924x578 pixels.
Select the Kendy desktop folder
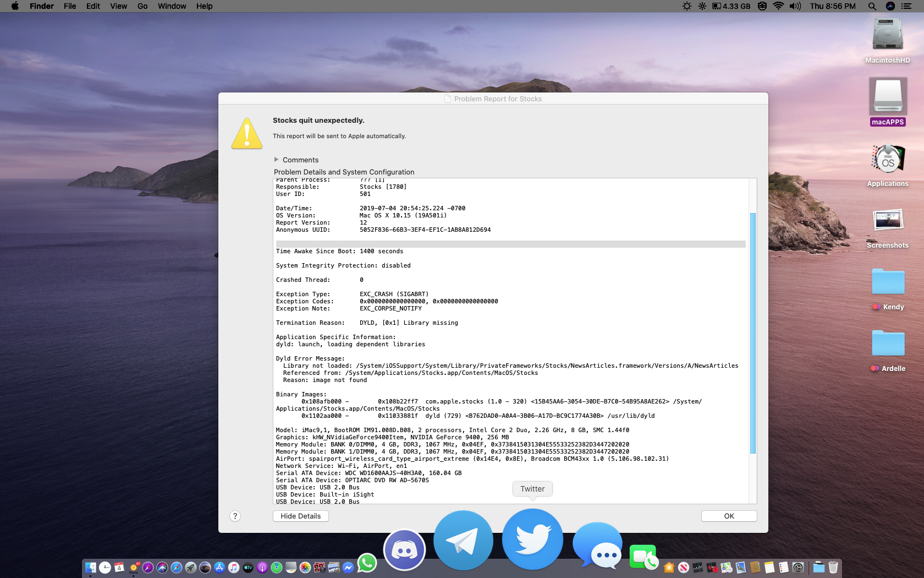888,288
